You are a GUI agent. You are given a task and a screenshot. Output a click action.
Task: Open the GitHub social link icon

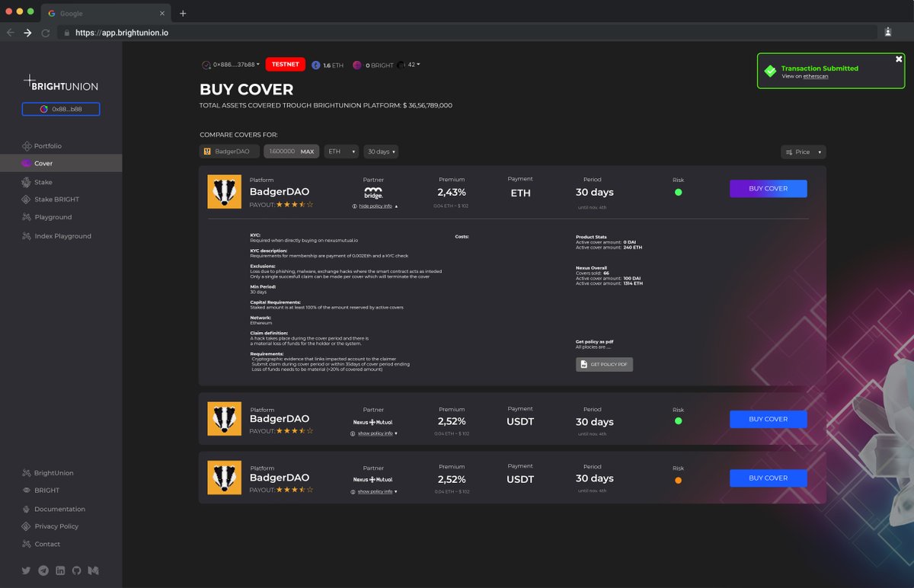click(76, 570)
